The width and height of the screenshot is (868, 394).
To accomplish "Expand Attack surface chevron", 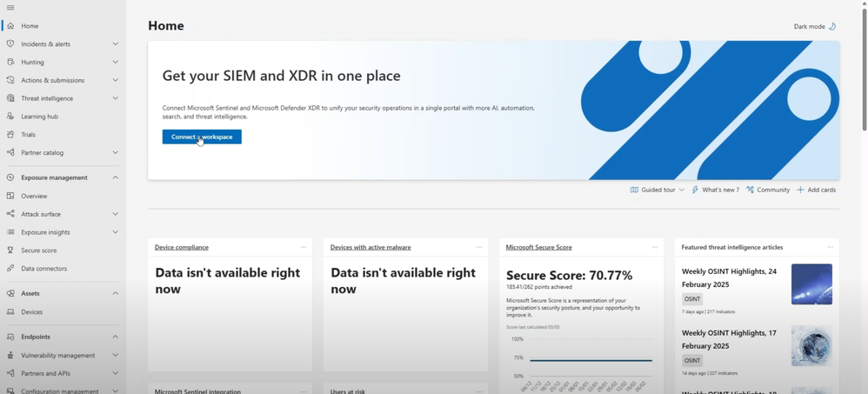I will click(115, 214).
